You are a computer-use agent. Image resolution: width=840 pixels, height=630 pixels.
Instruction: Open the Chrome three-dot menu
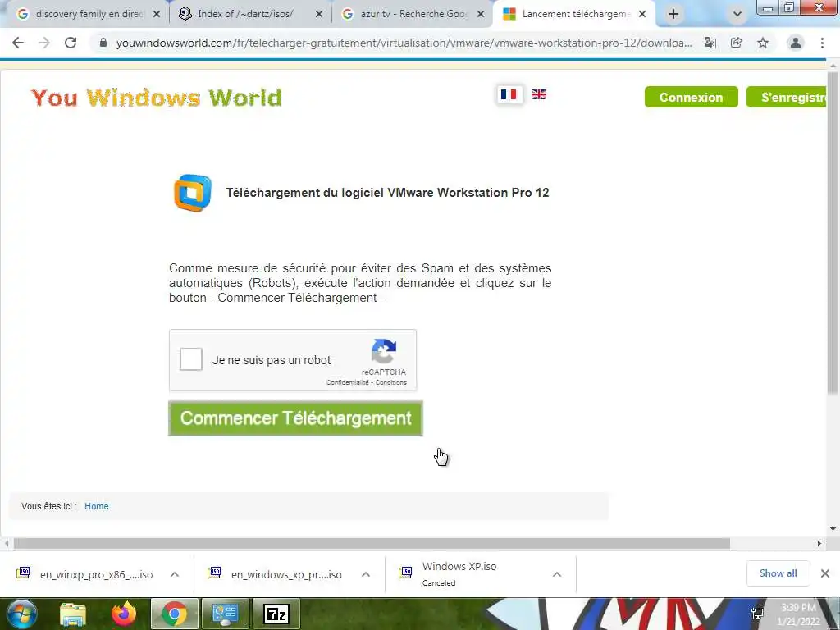pos(822,43)
